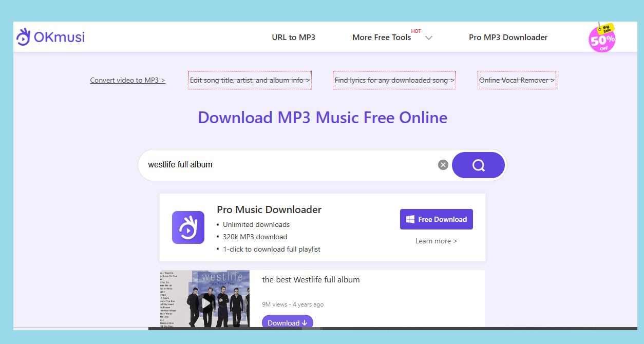The width and height of the screenshot is (644, 344).
Task: Follow the Learn more link
Action: pyautogui.click(x=436, y=241)
